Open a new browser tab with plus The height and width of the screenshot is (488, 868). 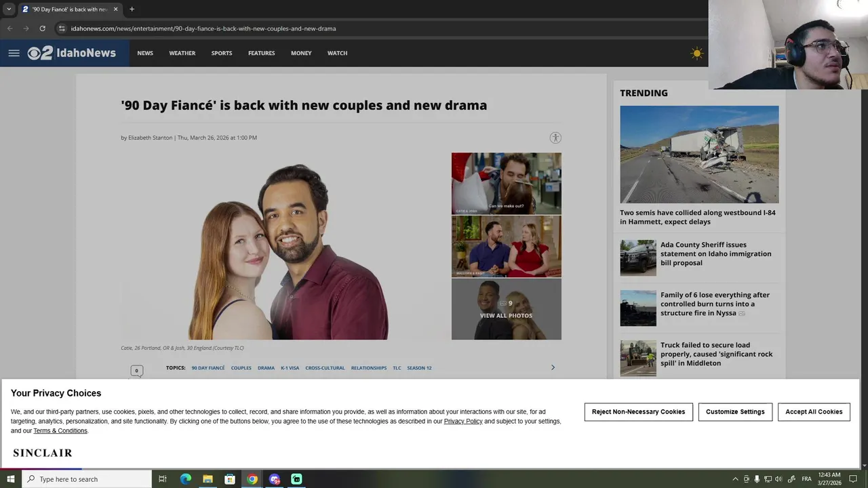[x=132, y=9]
